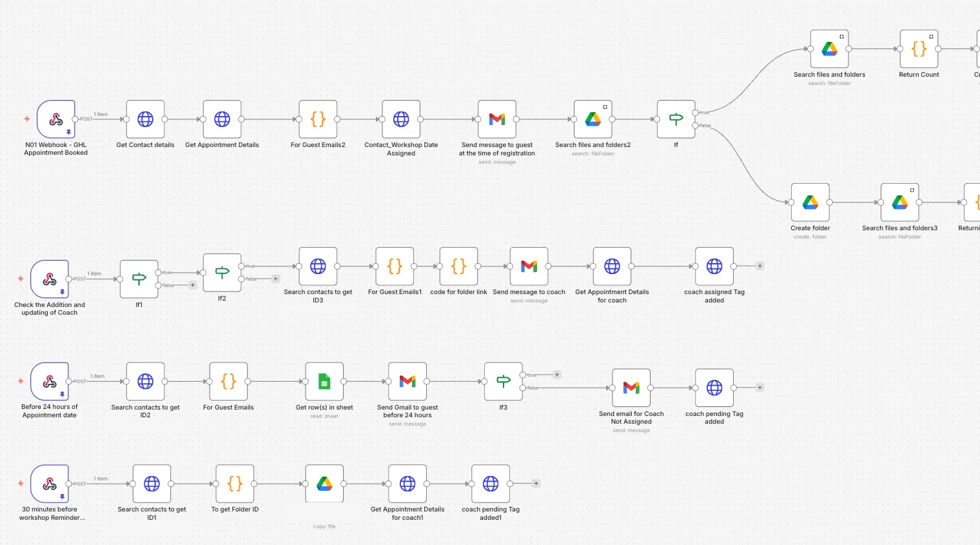This screenshot has height=545, width=980.
Task: Add node after coach assigned Tag added
Action: tap(760, 266)
